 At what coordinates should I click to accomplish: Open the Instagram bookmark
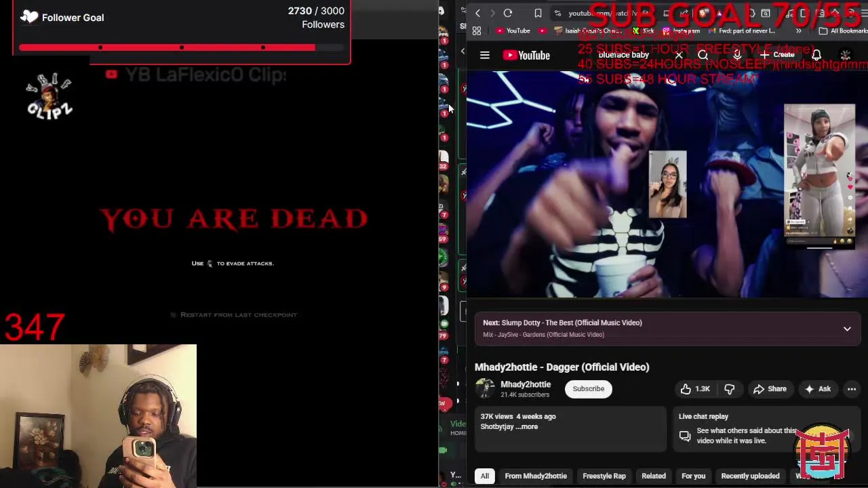click(681, 31)
